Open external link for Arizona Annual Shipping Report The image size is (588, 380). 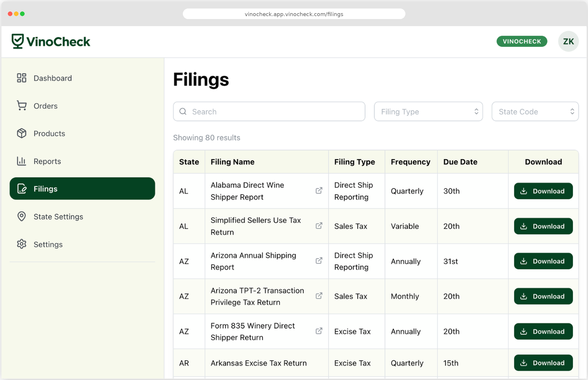[319, 261]
